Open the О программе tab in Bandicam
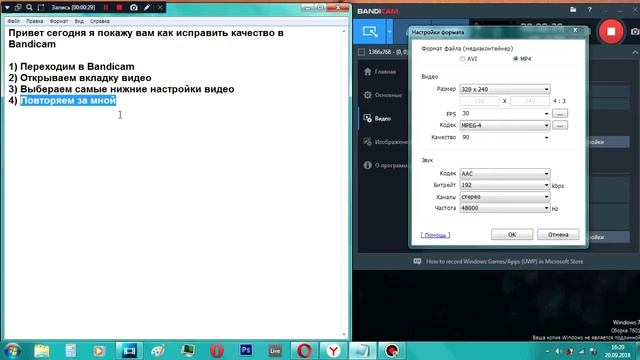This screenshot has width=640, height=360. [x=385, y=166]
